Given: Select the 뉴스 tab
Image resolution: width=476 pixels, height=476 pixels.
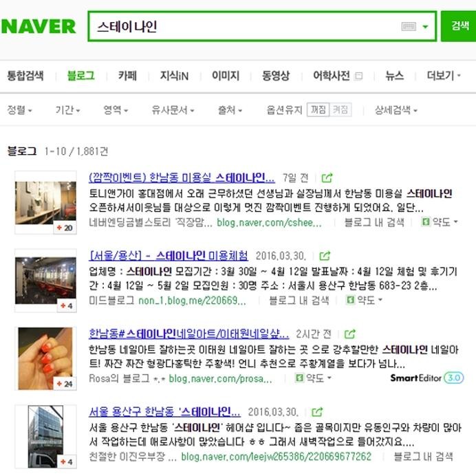Looking at the screenshot, I should (x=394, y=76).
